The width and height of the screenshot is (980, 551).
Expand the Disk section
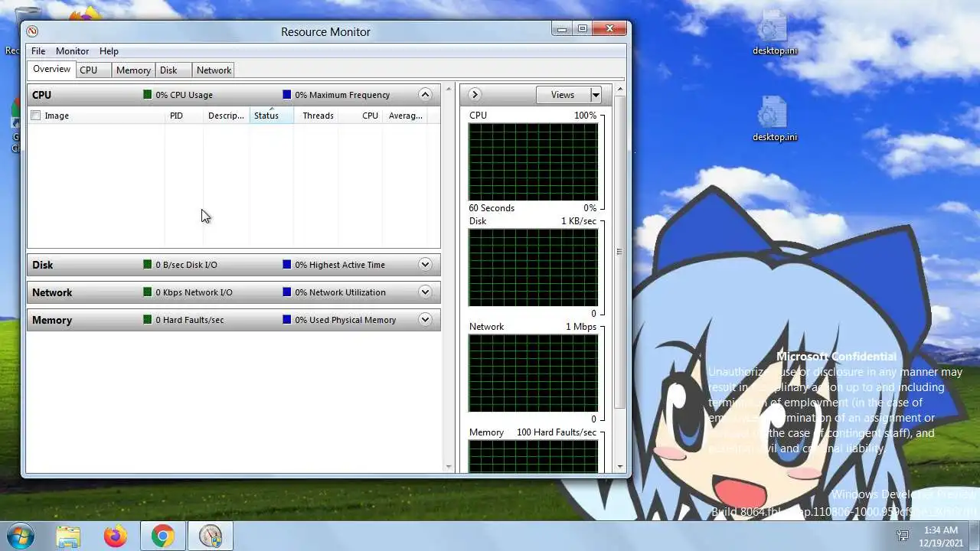[x=425, y=265]
